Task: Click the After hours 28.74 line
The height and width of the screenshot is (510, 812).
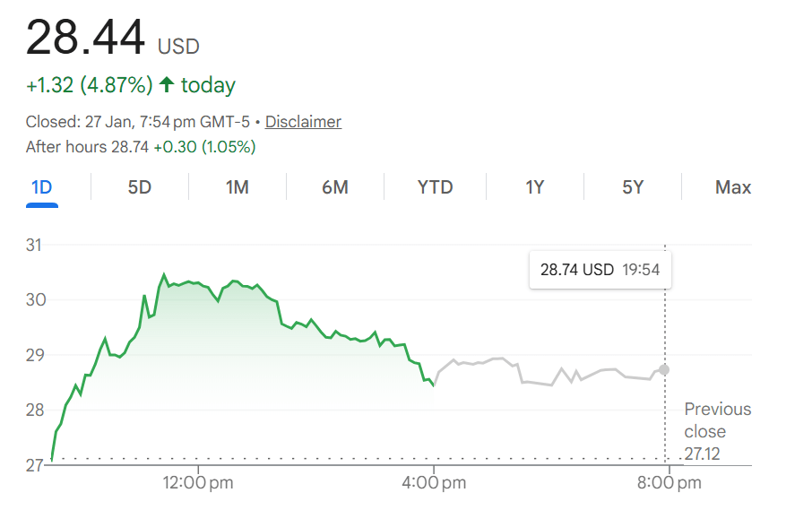Action: click(x=141, y=147)
